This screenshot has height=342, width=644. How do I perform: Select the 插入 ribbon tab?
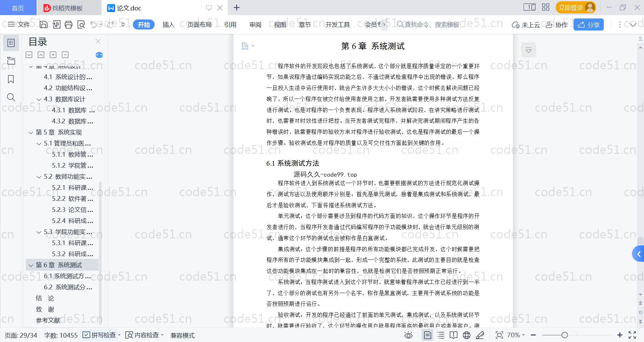168,24
